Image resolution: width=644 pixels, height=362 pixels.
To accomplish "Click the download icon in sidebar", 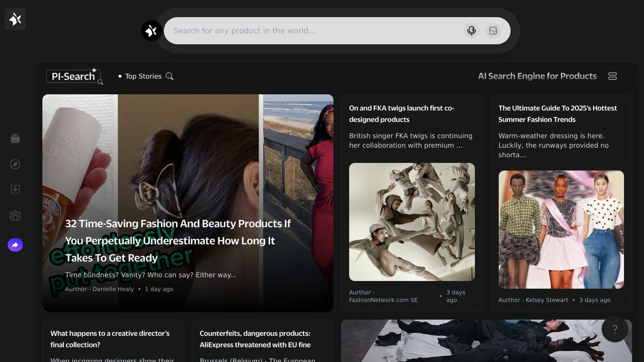I will pos(15,189).
